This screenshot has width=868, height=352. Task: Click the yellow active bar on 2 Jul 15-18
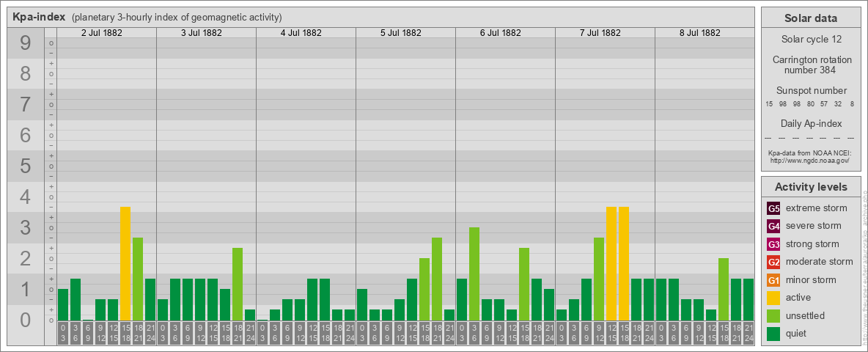point(125,263)
